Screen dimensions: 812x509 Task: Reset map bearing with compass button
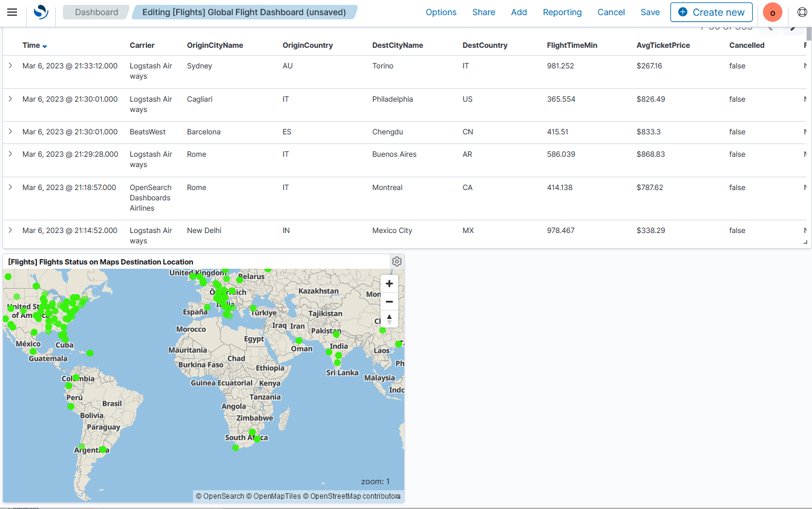pos(389,318)
